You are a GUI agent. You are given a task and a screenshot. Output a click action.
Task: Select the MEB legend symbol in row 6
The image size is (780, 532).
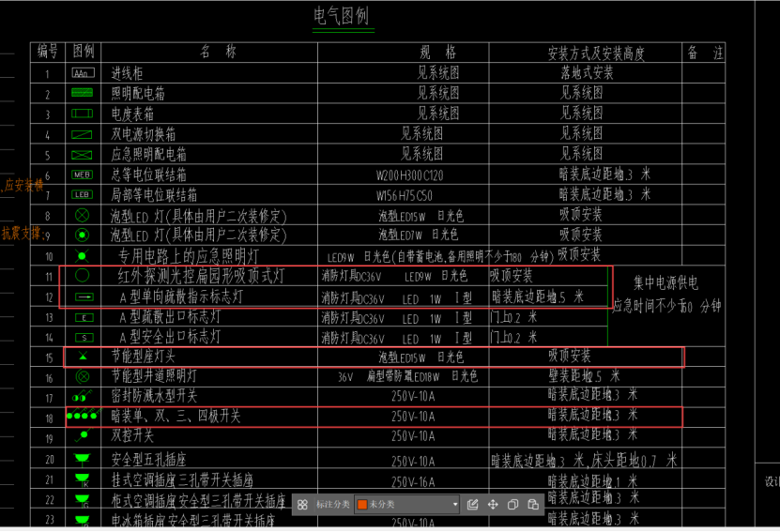click(83, 175)
